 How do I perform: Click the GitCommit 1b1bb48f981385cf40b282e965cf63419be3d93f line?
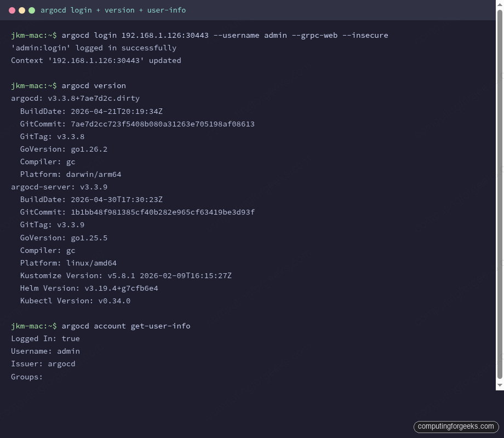point(138,212)
